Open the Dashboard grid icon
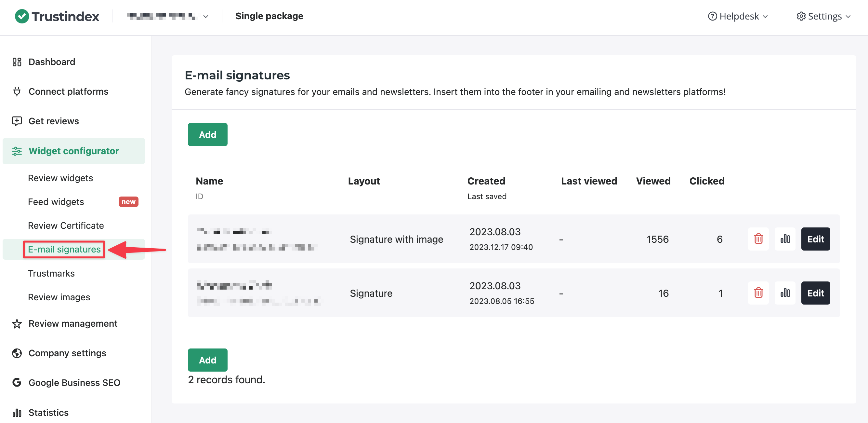 pos(17,62)
